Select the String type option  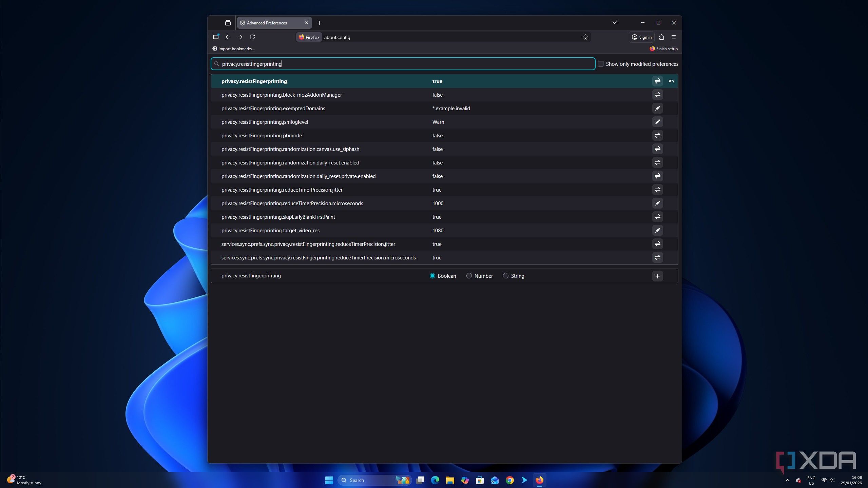(x=505, y=276)
